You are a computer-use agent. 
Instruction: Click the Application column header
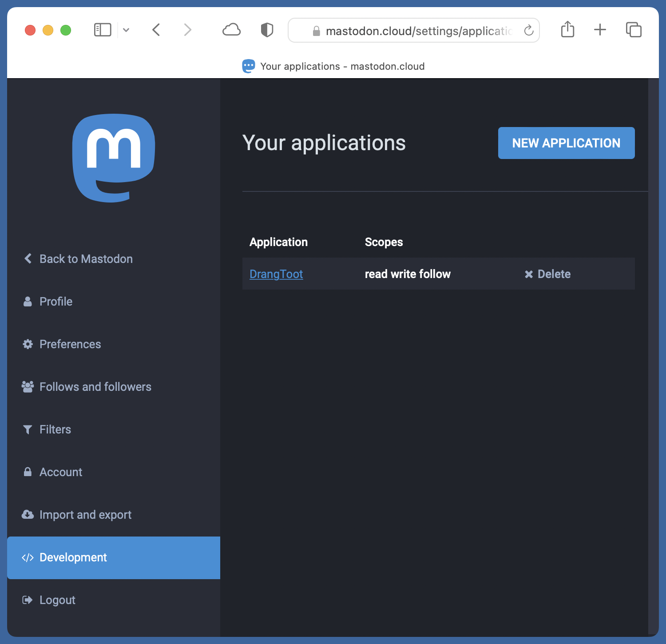click(278, 242)
